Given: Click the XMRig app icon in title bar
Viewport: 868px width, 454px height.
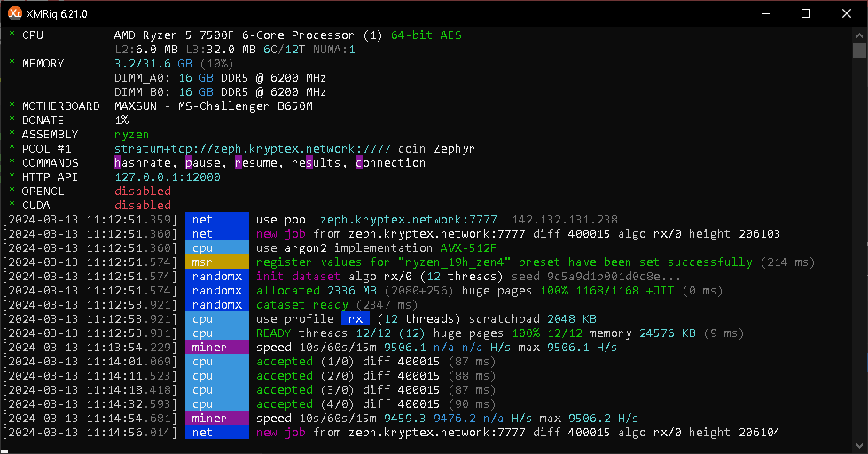Looking at the screenshot, I should pos(15,12).
